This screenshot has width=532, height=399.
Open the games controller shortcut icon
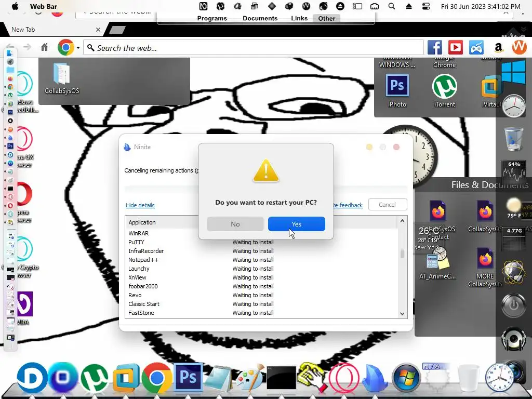coord(476,47)
